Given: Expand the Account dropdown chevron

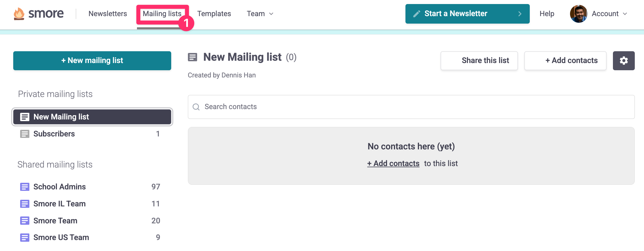Looking at the screenshot, I should [625, 14].
